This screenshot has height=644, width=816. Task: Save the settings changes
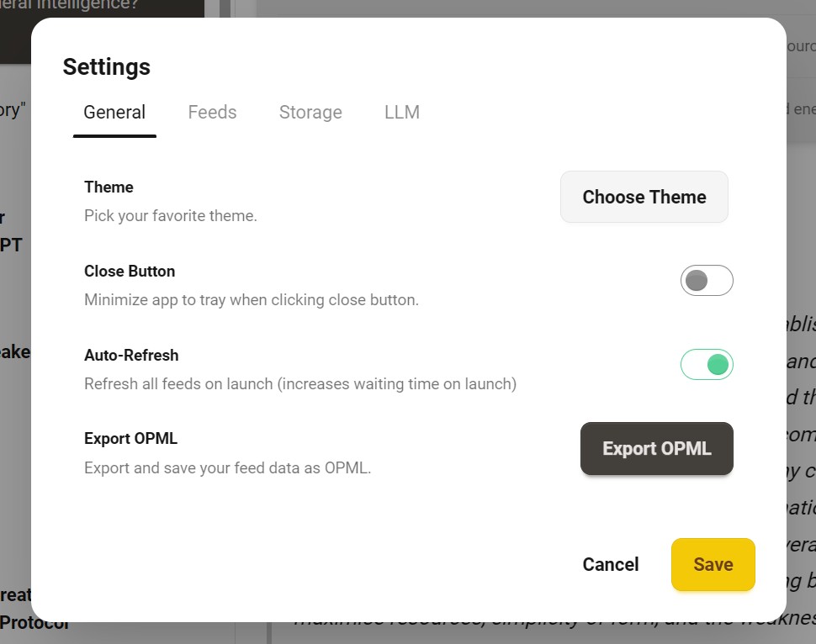(x=713, y=565)
